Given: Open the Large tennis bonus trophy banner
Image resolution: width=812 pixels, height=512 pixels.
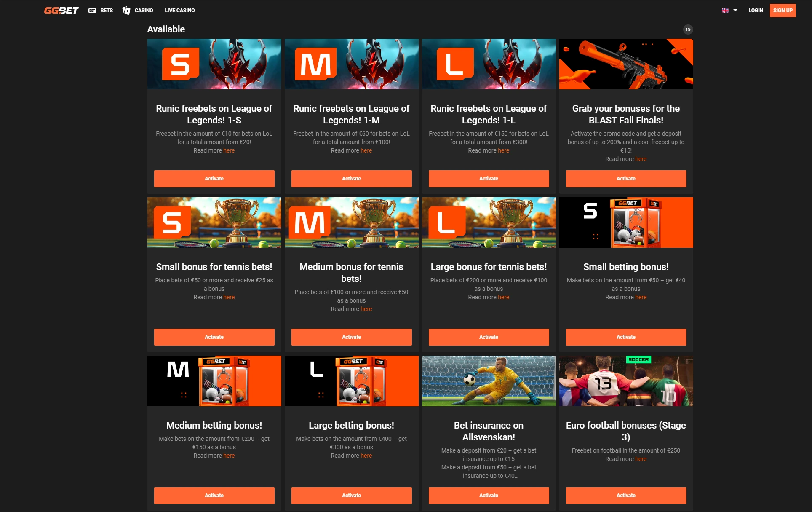Looking at the screenshot, I should pos(489,222).
